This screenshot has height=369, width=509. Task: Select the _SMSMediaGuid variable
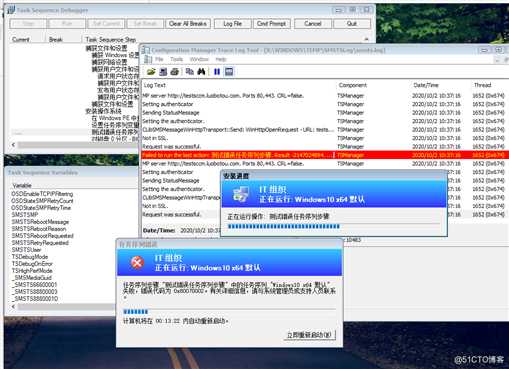pyautogui.click(x=32, y=278)
